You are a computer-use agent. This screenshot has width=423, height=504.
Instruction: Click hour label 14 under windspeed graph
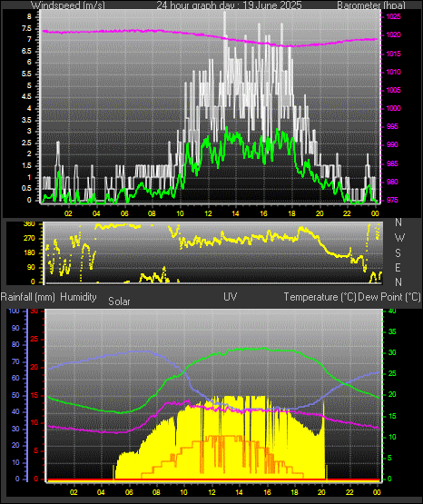[236, 213]
